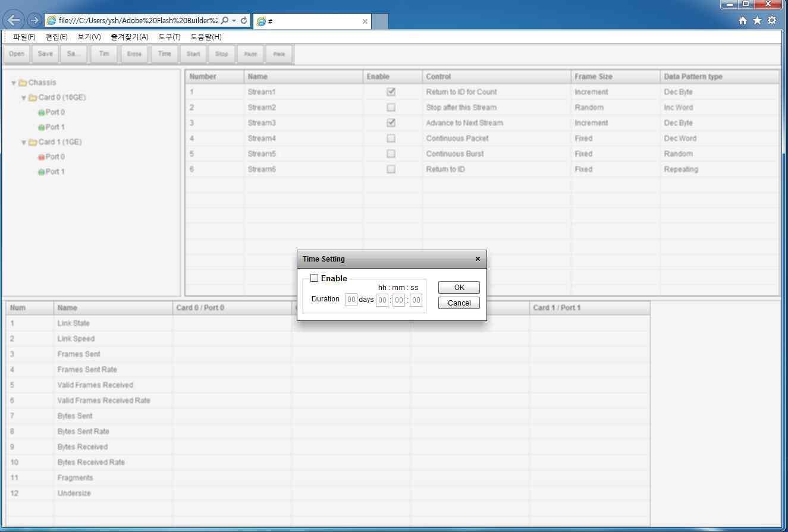Click the green icon of Card 0 Port 0

coord(42,112)
